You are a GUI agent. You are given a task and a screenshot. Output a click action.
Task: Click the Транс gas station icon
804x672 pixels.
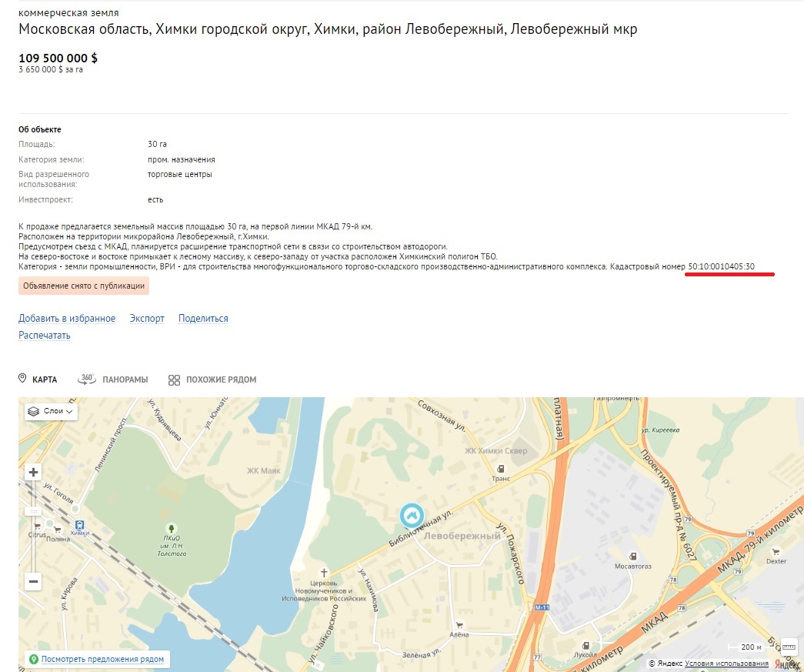(x=501, y=468)
